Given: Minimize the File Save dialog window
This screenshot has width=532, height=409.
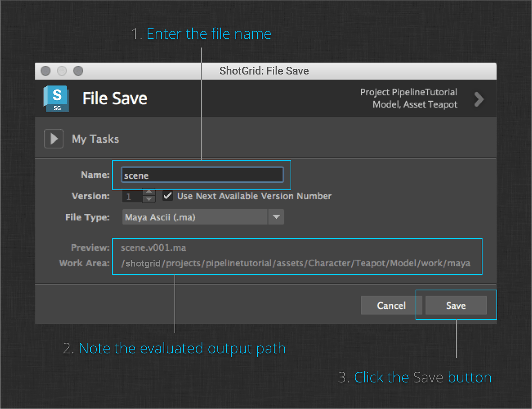Looking at the screenshot, I should [x=62, y=71].
